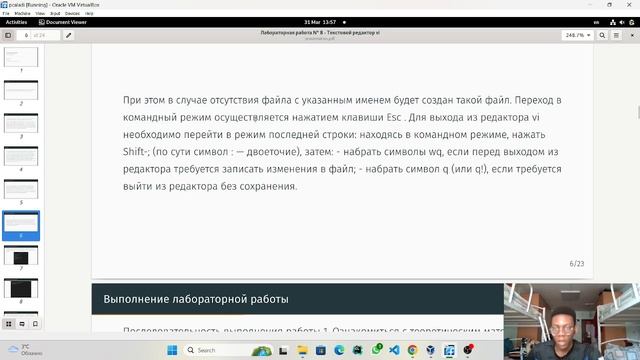Open the dark green taskbar app icon
This screenshot has height=360, width=640.
(x=358, y=350)
